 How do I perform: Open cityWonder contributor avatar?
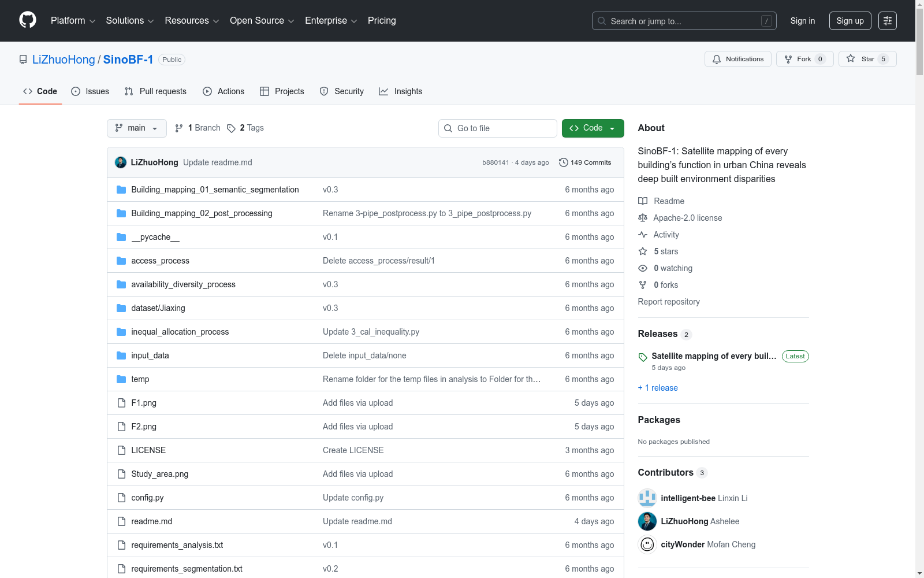pos(647,544)
